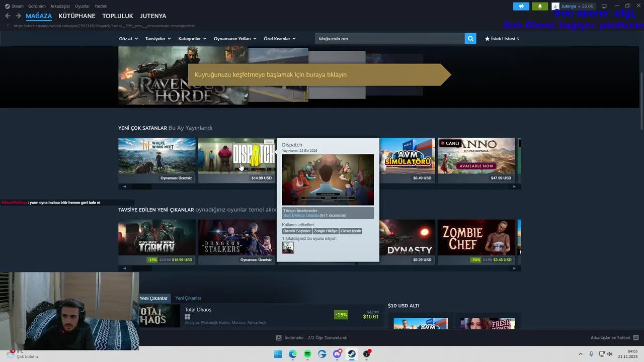Expand the Tavsiyeler dropdown
Screen dimensions: 644x362
pyautogui.click(x=158, y=39)
